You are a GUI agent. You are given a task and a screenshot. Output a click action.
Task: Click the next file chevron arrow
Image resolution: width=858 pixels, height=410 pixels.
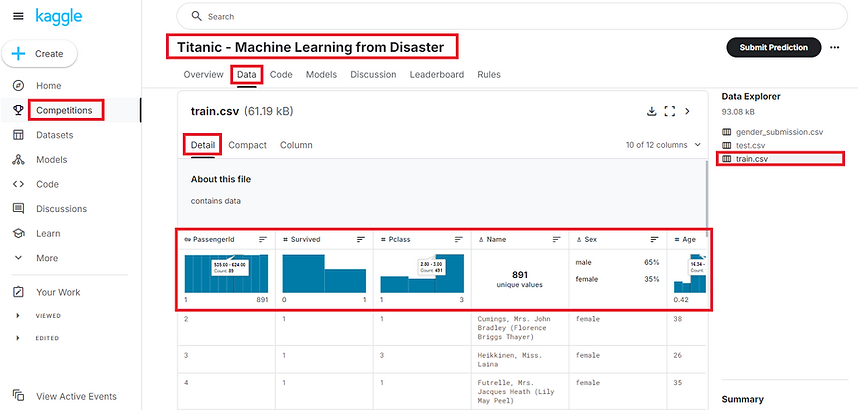pos(688,112)
